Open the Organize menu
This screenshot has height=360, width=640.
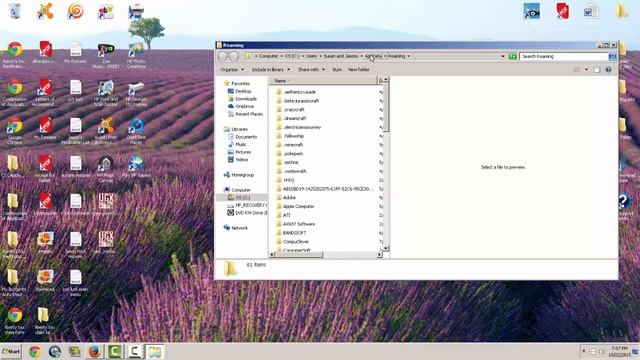(232, 70)
